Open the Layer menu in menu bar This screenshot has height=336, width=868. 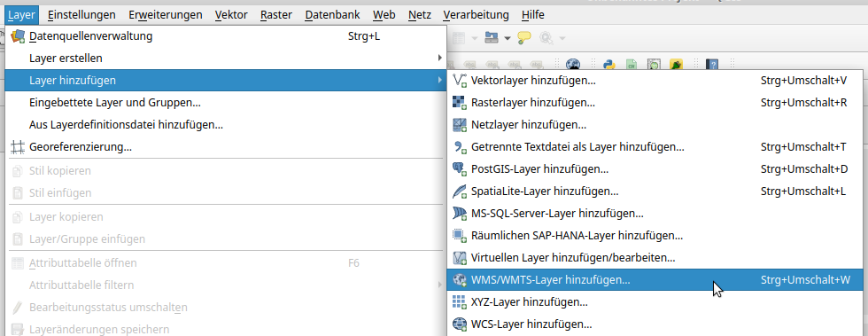(x=22, y=15)
